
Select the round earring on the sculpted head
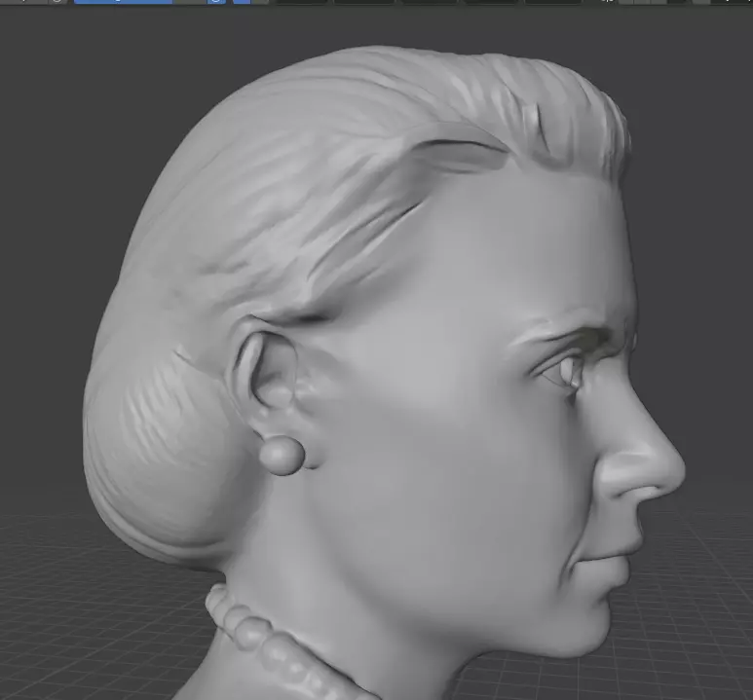pos(282,456)
